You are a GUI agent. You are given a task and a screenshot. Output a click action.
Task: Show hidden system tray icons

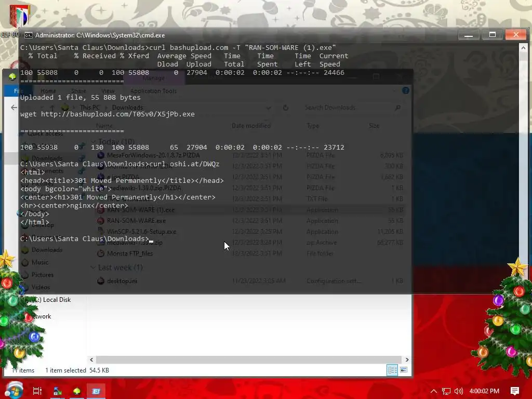point(433,391)
